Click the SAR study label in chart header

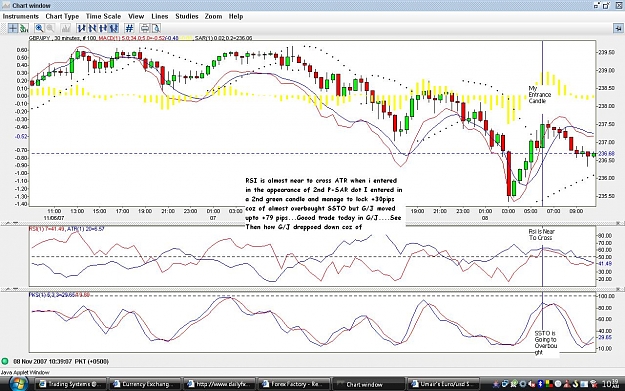[224, 38]
